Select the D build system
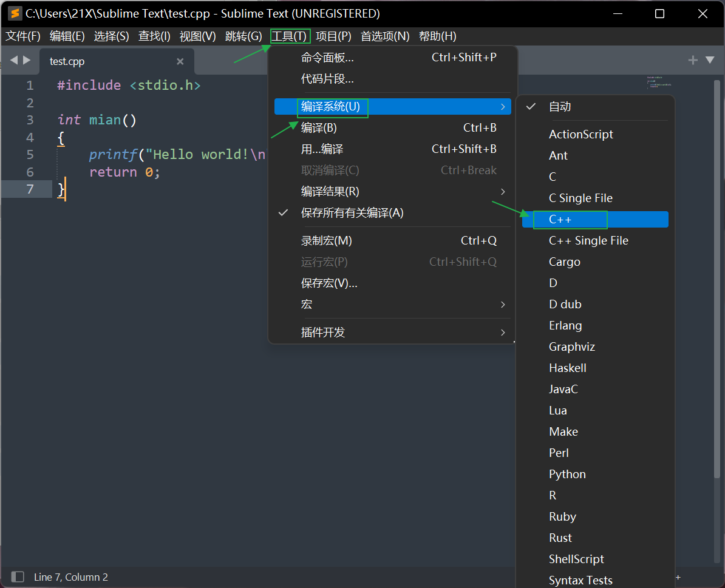The height and width of the screenshot is (588, 725). 595,283
